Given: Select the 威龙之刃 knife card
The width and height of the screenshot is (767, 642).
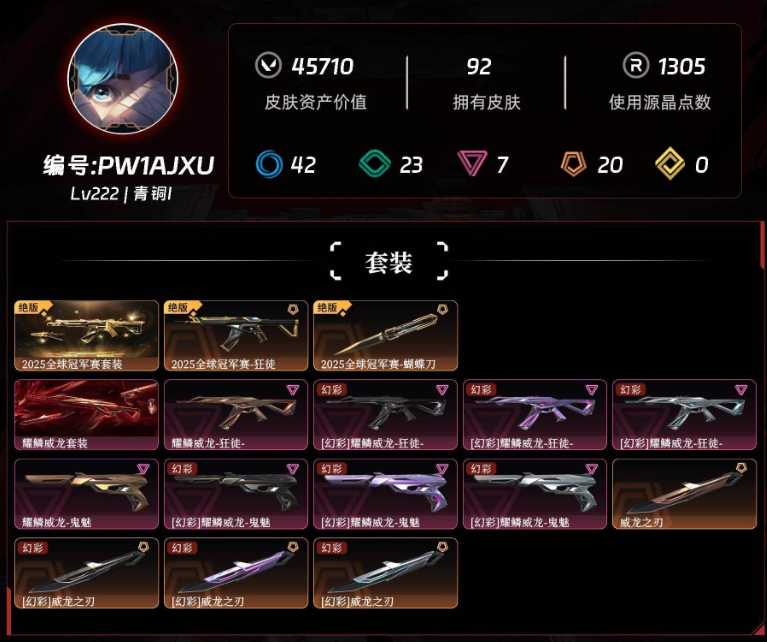Looking at the screenshot, I should point(684,494).
